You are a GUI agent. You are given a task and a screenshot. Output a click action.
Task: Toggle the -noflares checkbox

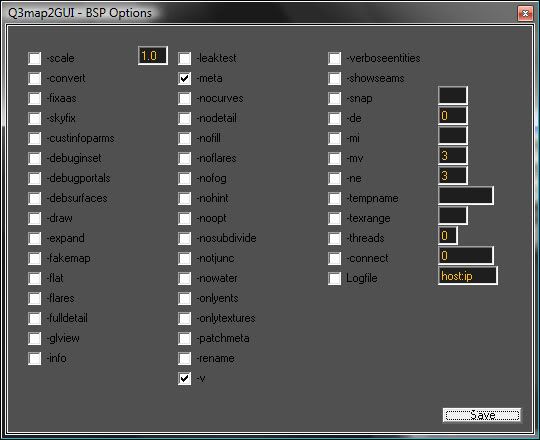tap(185, 158)
